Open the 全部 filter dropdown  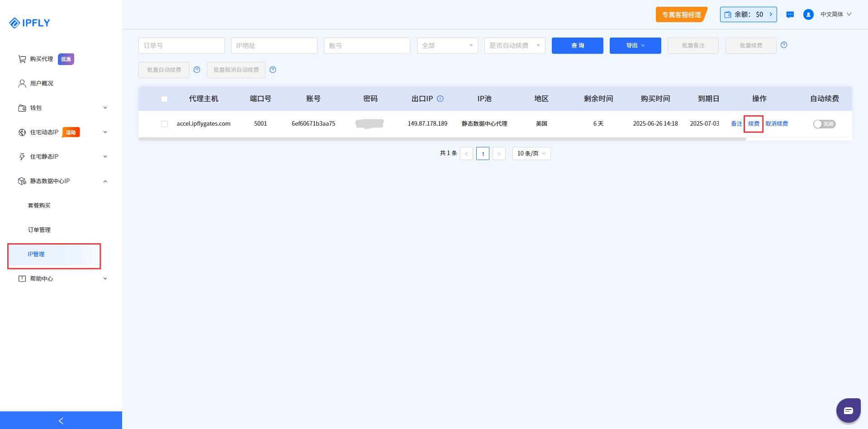click(x=447, y=46)
